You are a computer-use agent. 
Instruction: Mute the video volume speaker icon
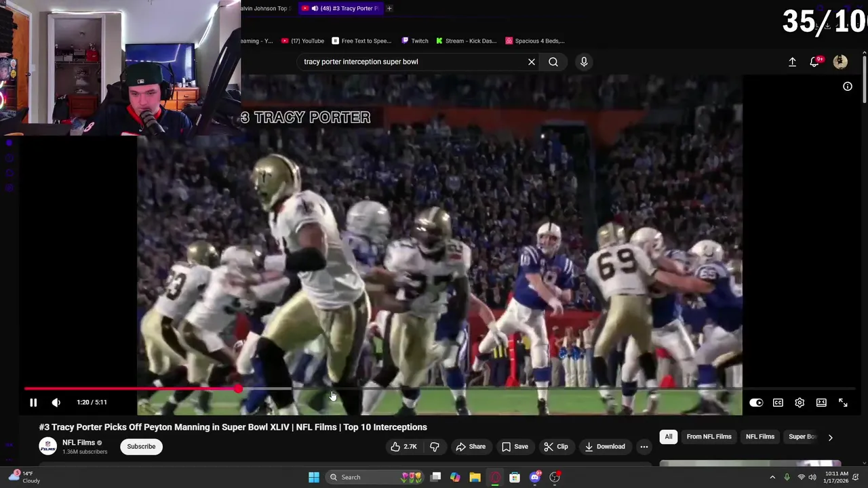[56, 403]
